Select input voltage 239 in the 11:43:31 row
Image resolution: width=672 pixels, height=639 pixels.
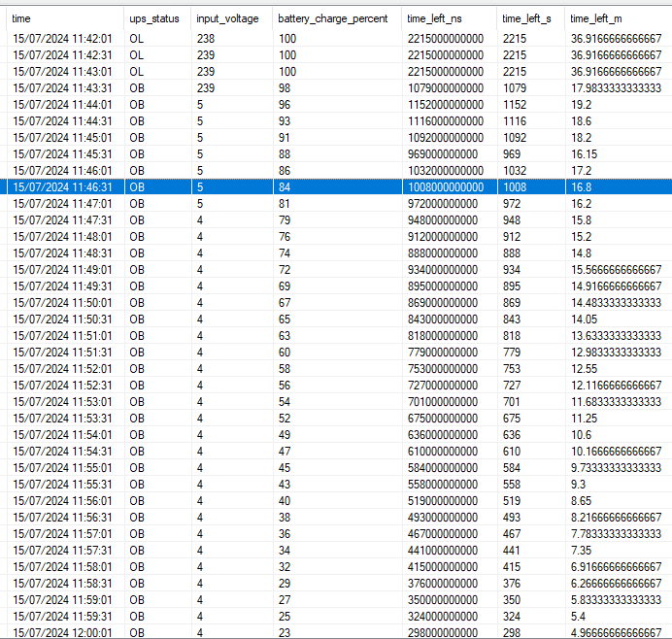click(x=206, y=88)
